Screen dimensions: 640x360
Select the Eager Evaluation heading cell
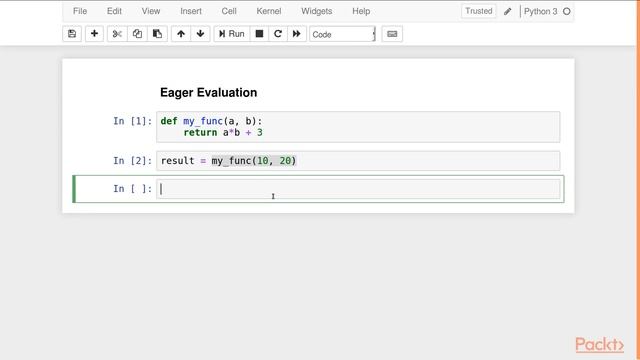pos(208,93)
